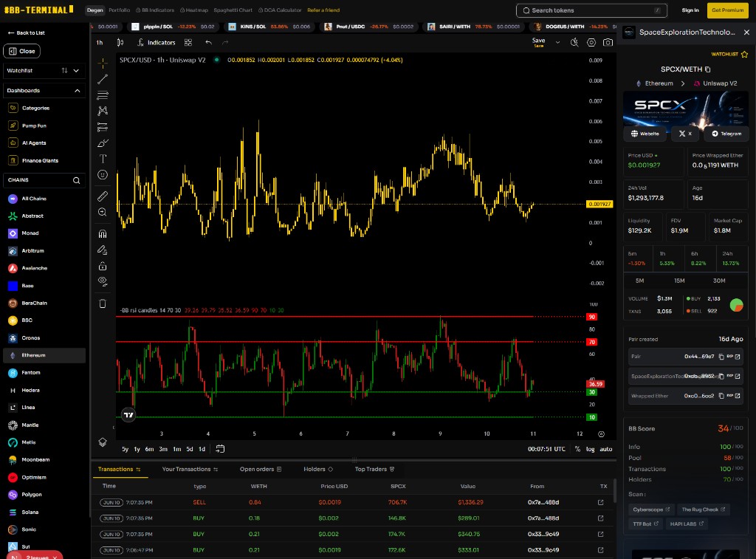
Task: Open the Indicators menu
Action: point(157,42)
